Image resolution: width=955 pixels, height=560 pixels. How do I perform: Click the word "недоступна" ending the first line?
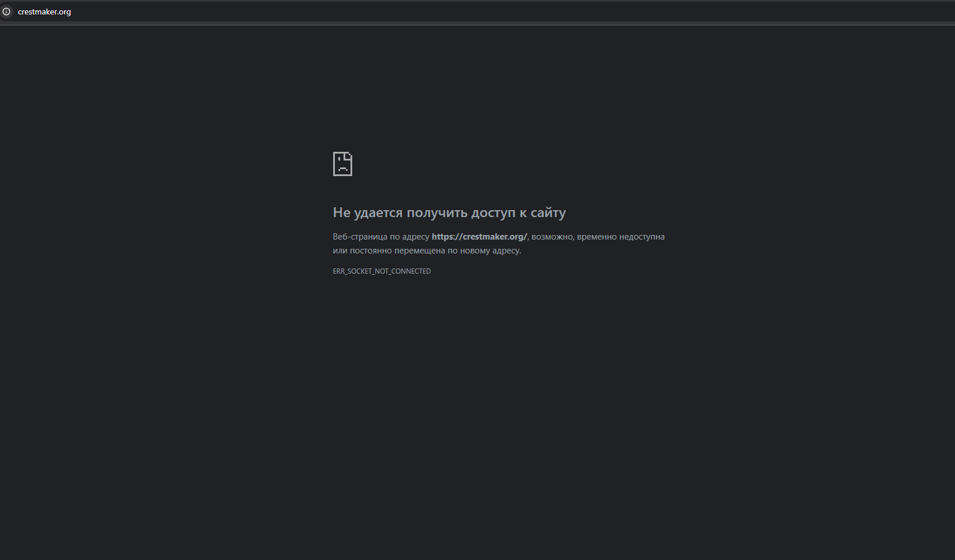pyautogui.click(x=641, y=237)
